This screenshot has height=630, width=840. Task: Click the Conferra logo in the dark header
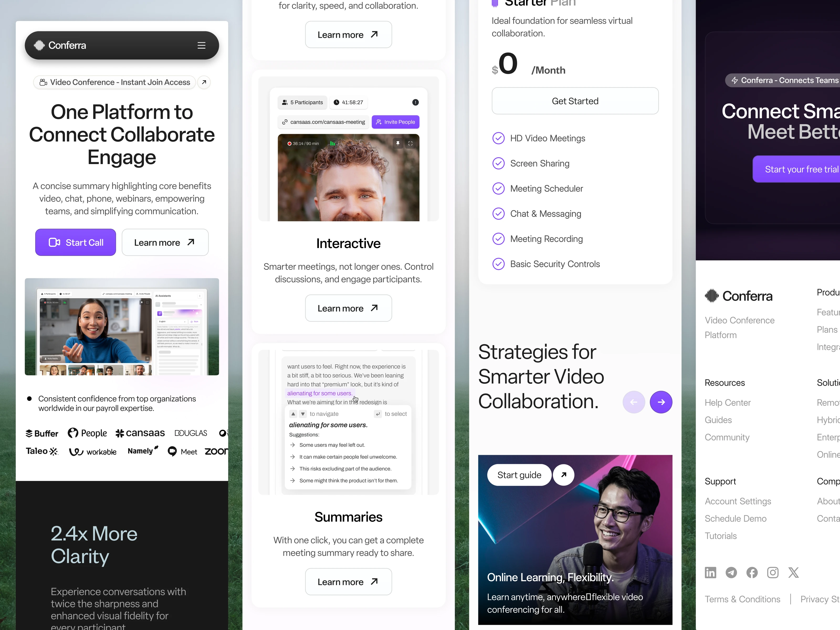pyautogui.click(x=60, y=45)
